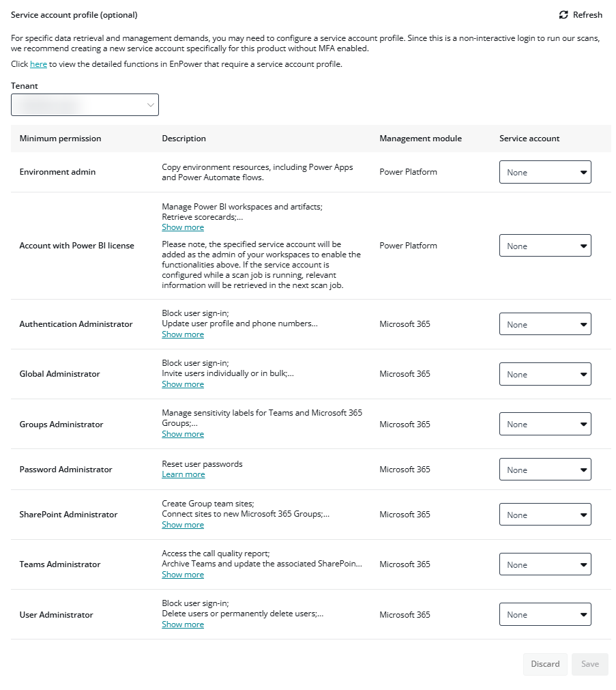Open the User Administrator service account dropdown
Viewport: 616px width, 690px height.
pos(545,614)
